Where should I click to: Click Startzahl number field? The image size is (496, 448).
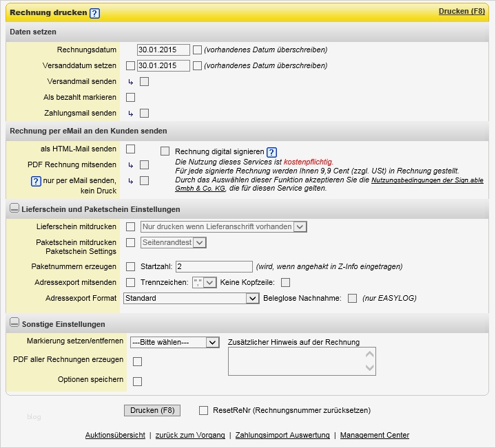click(x=214, y=266)
